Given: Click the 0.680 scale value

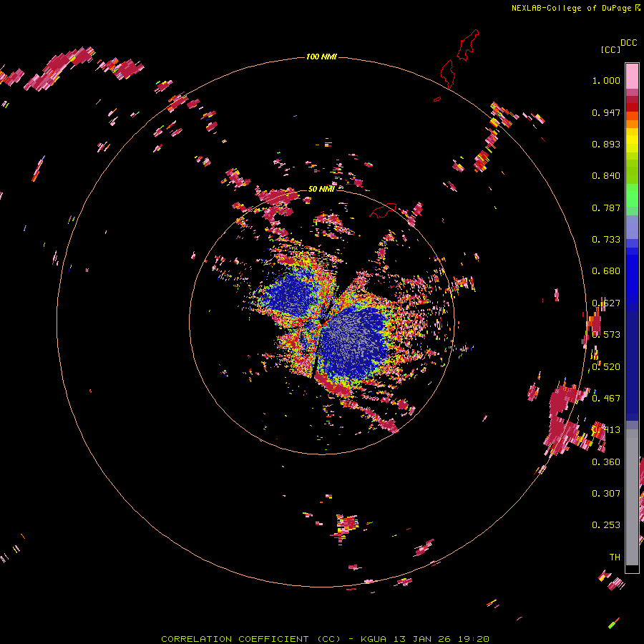Looking at the screenshot, I should click(x=606, y=271).
